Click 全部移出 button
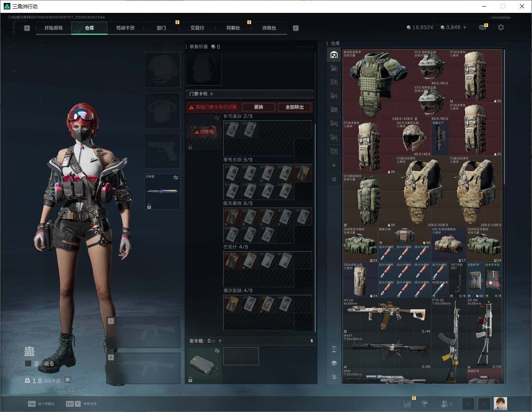 click(295, 107)
